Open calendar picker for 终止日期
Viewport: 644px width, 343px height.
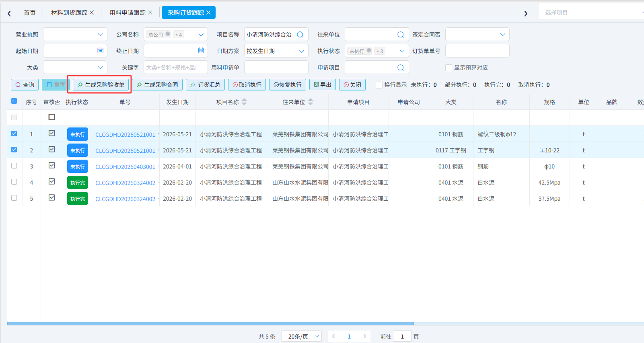pyautogui.click(x=201, y=50)
